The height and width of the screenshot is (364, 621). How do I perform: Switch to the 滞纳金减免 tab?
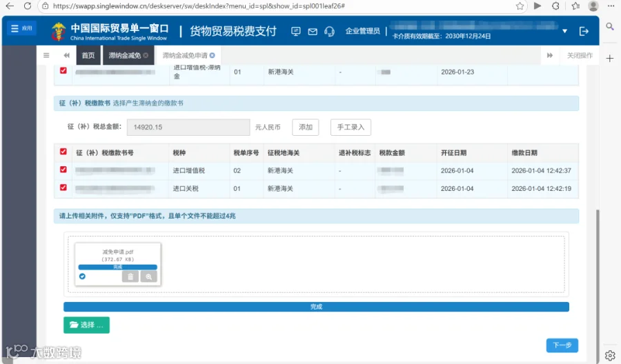(124, 55)
